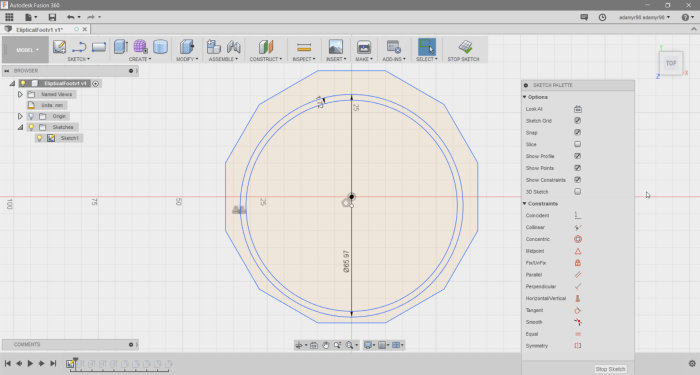Open the CONSTRUCT menu
Image resolution: width=700 pixels, height=375 pixels.
pos(266,59)
